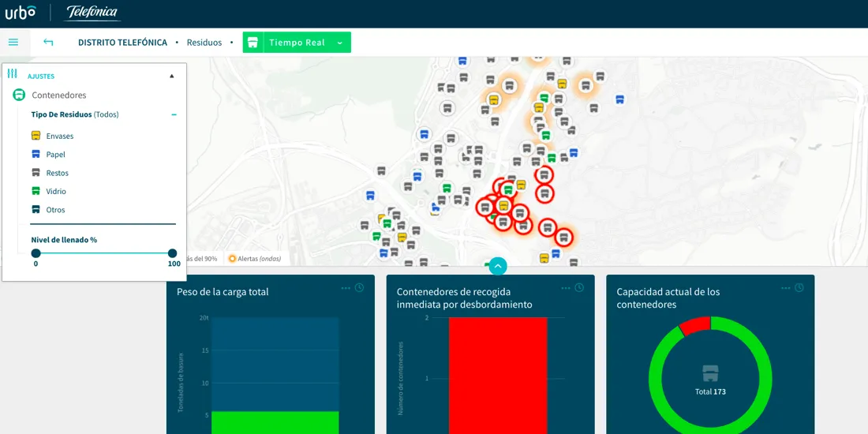The image size is (868, 434).
Task: Open options dots on Capacidad actual widget
Action: 785,288
